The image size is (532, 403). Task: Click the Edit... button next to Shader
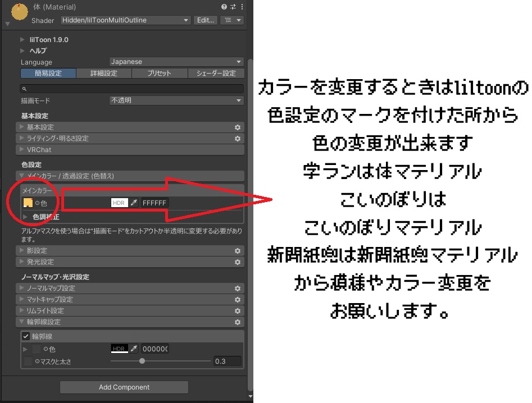pyautogui.click(x=206, y=20)
